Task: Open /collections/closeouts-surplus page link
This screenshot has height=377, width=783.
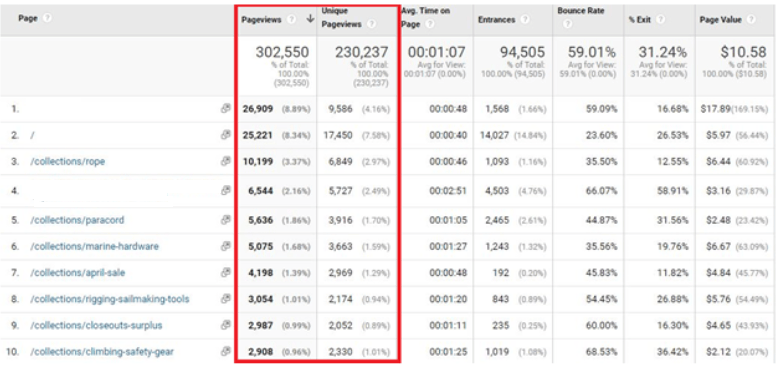Action: coord(96,326)
